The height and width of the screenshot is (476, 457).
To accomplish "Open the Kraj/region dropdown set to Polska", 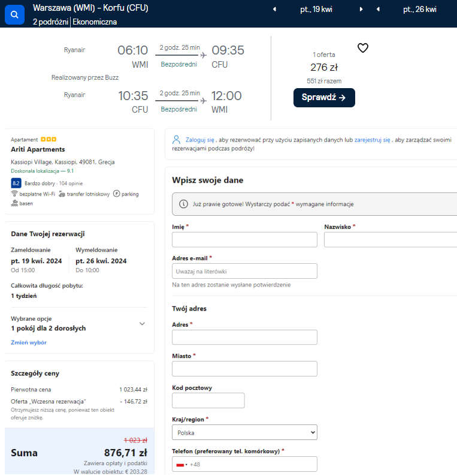I will pos(244,432).
